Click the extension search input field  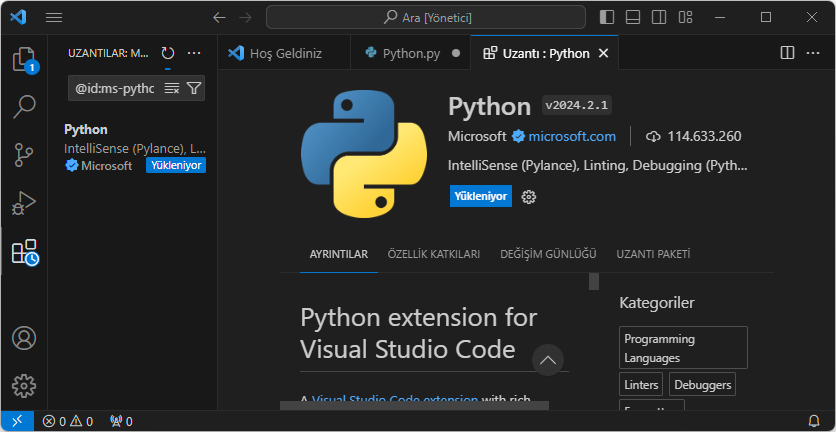[114, 89]
